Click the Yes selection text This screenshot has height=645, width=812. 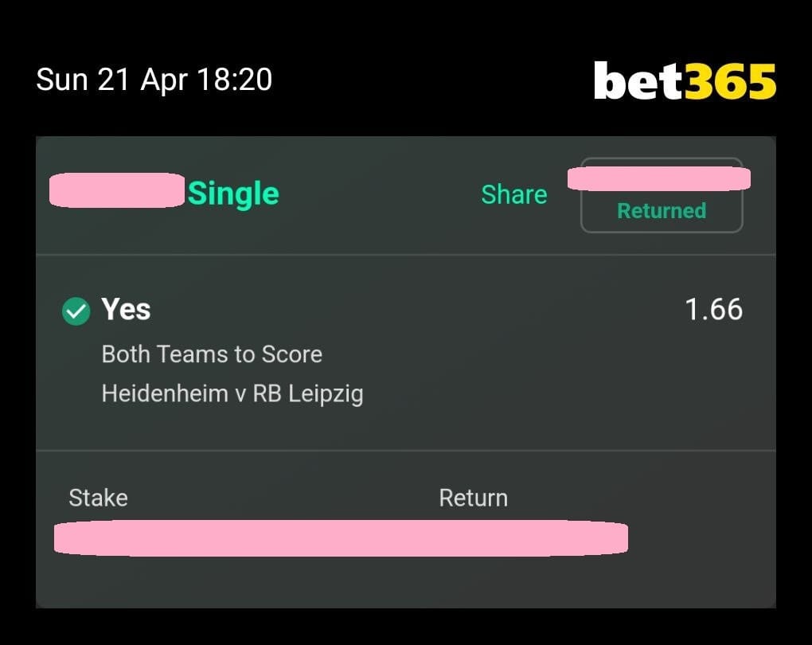(x=126, y=309)
